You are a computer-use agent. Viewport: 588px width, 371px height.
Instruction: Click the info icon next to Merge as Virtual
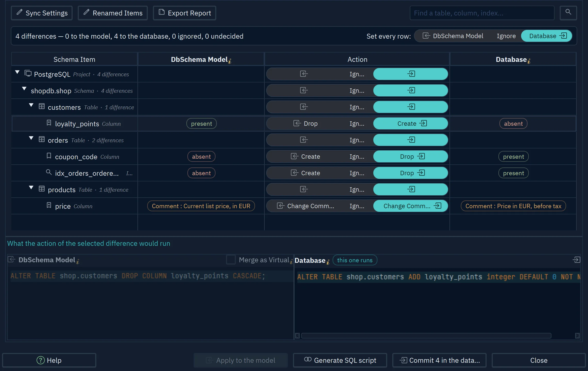click(x=291, y=262)
